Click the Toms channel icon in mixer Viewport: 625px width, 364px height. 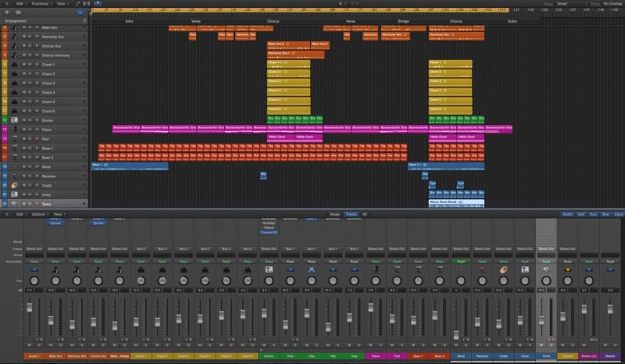pyautogui.click(x=546, y=270)
